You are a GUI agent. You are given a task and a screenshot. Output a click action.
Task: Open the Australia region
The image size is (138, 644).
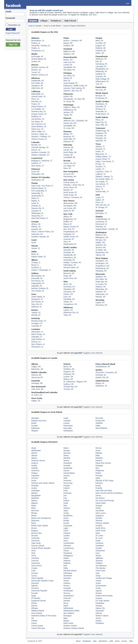tap(35, 486)
